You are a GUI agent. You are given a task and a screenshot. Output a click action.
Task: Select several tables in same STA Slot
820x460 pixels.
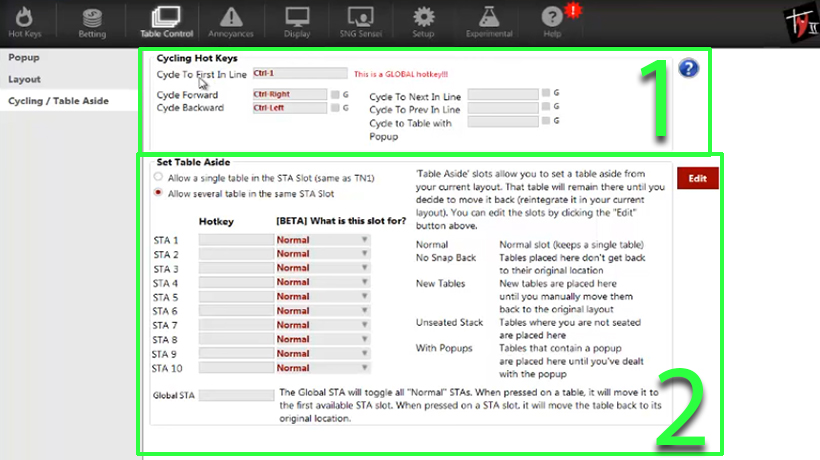click(x=158, y=192)
